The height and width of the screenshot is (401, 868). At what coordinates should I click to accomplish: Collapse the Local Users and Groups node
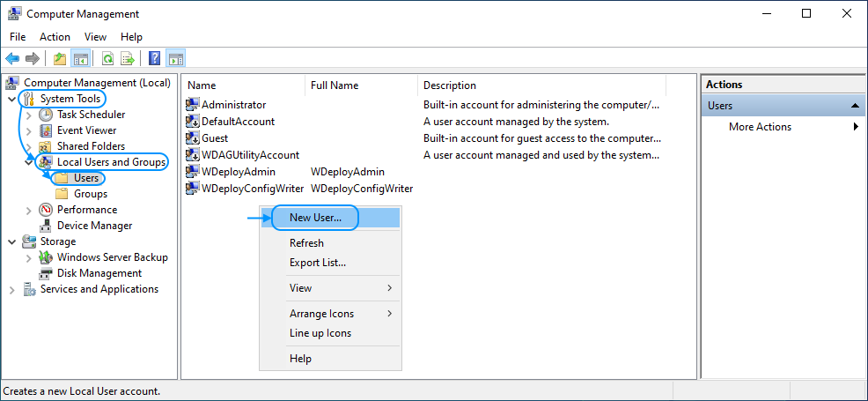29,163
